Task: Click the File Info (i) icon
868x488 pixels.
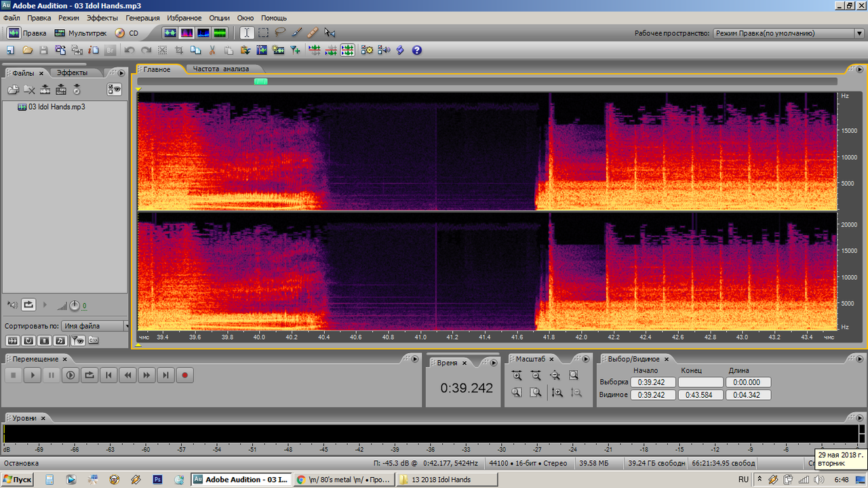Action: pyautogui.click(x=94, y=50)
